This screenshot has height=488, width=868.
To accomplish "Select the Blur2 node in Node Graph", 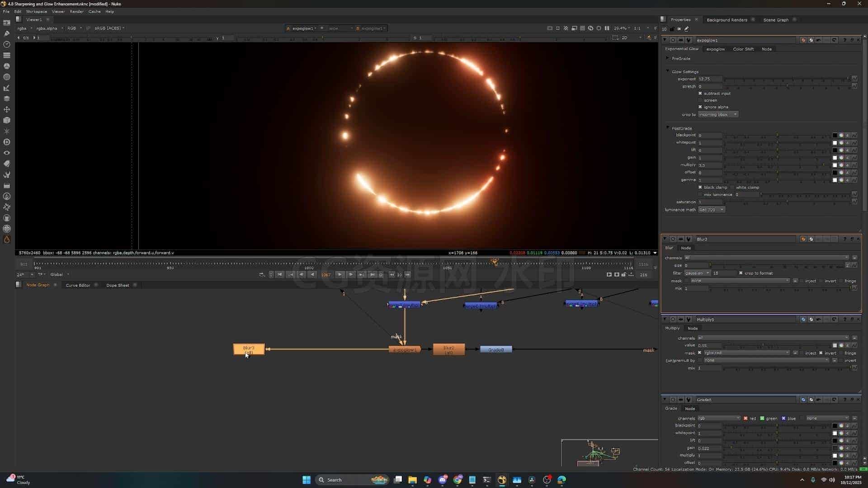I will 448,349.
